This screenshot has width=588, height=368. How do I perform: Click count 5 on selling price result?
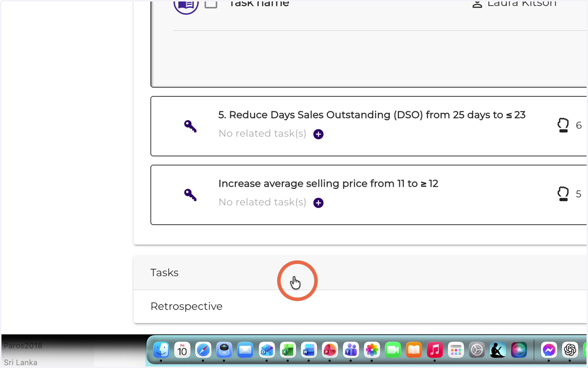pyautogui.click(x=579, y=194)
